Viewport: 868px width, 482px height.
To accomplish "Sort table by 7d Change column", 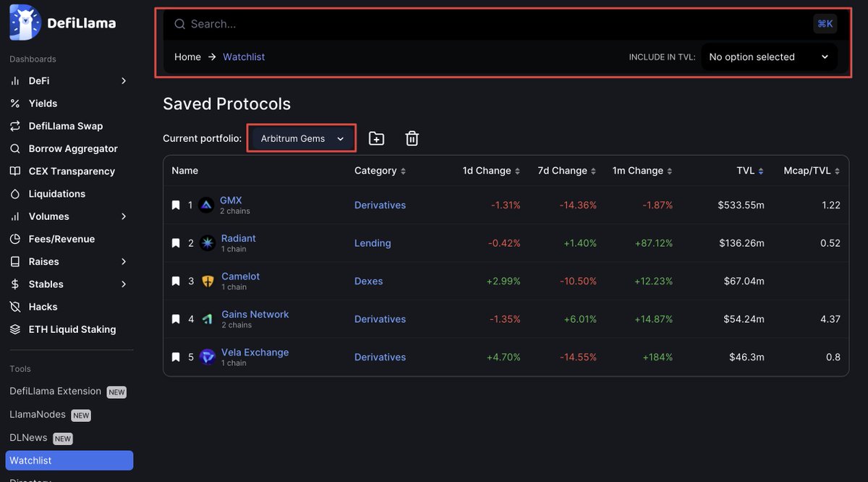I will (568, 171).
